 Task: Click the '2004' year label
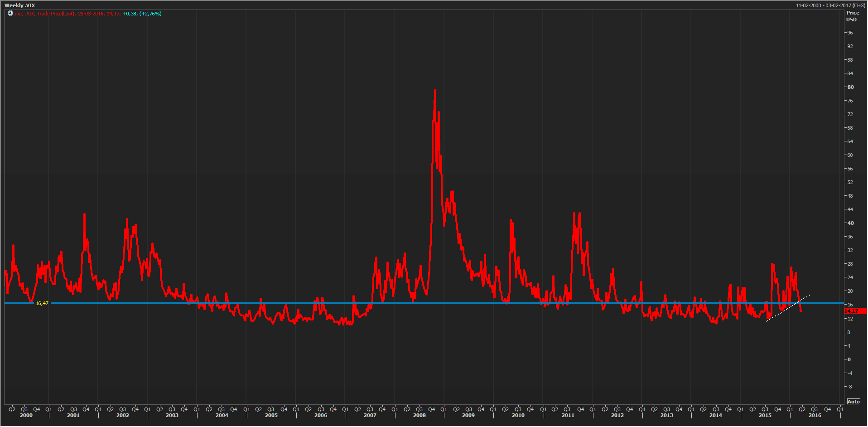tap(222, 415)
